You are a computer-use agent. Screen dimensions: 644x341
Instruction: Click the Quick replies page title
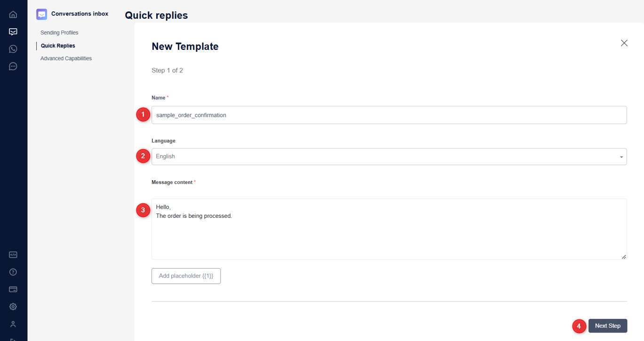156,15
